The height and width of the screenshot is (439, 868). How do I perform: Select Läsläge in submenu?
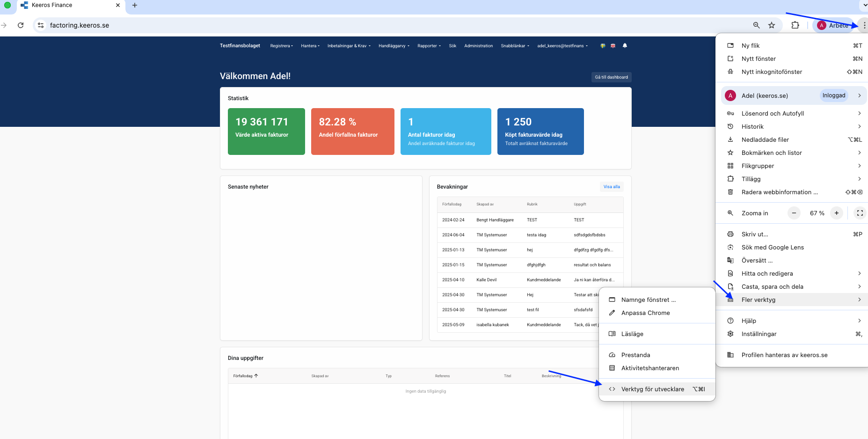pyautogui.click(x=657, y=334)
